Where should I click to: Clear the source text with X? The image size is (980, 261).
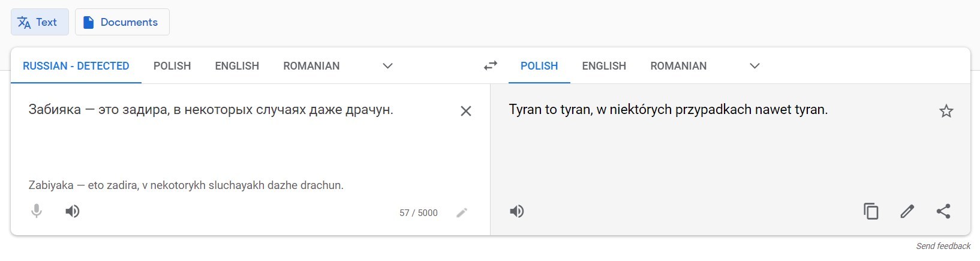(465, 111)
